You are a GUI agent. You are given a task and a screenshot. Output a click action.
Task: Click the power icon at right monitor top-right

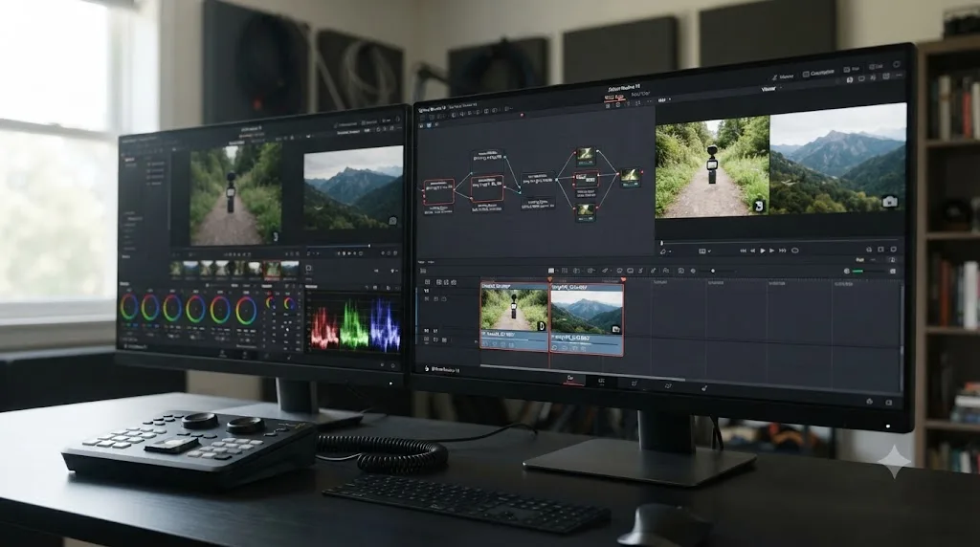897,64
